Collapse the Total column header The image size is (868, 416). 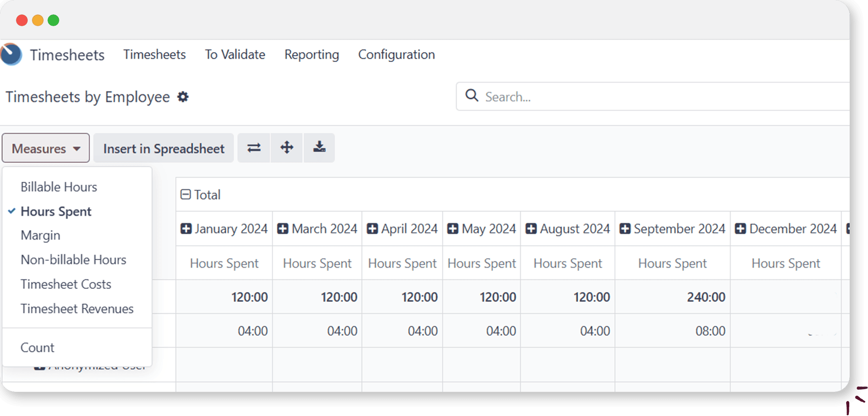(x=186, y=195)
